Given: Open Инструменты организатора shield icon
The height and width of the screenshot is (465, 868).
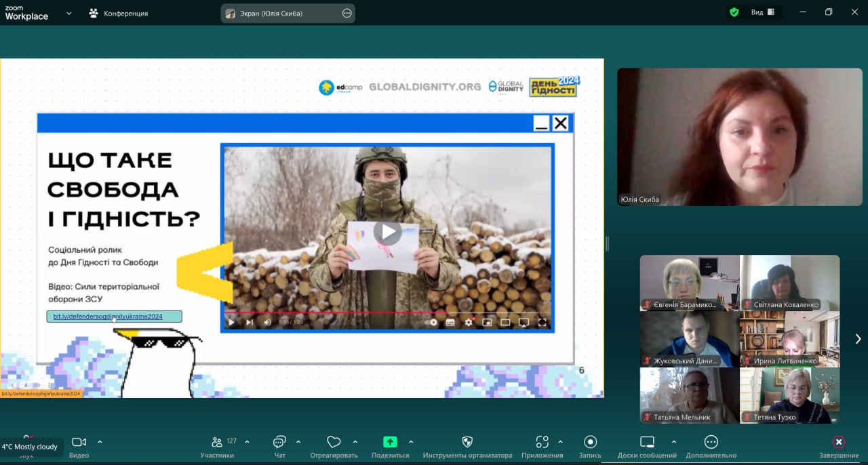Looking at the screenshot, I should [467, 442].
